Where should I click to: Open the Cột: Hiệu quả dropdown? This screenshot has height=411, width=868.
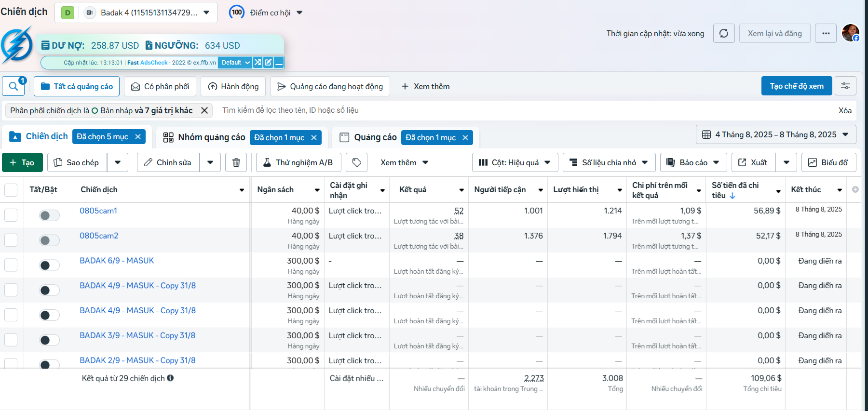pyautogui.click(x=515, y=162)
